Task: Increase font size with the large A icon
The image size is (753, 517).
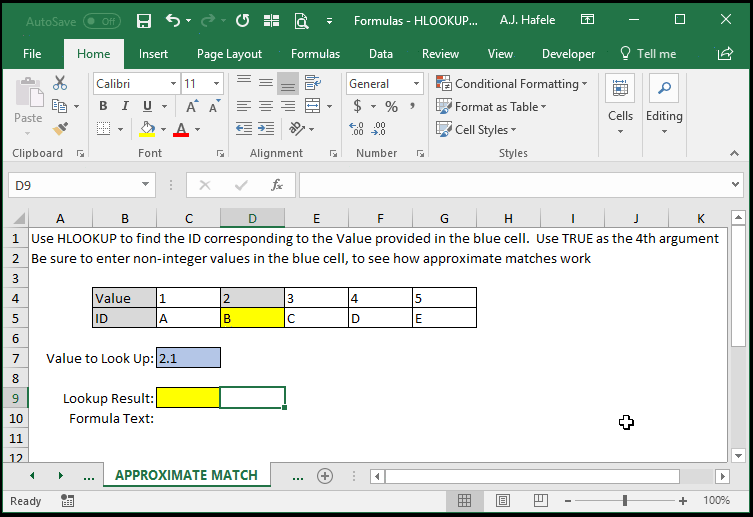Action: (x=192, y=106)
